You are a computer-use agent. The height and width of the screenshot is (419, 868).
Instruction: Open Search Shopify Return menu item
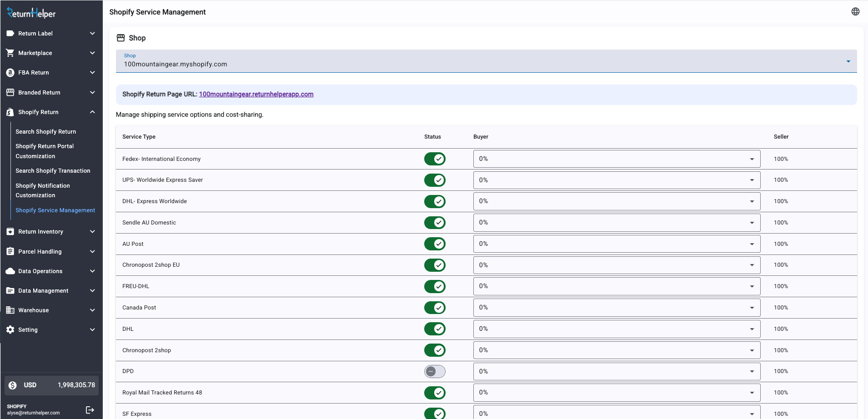coord(46,132)
